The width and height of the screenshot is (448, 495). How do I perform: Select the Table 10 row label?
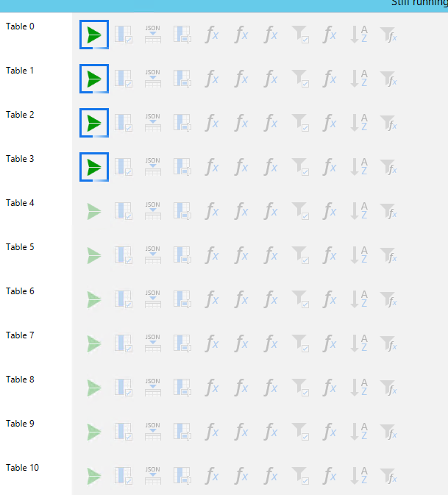[22, 468]
